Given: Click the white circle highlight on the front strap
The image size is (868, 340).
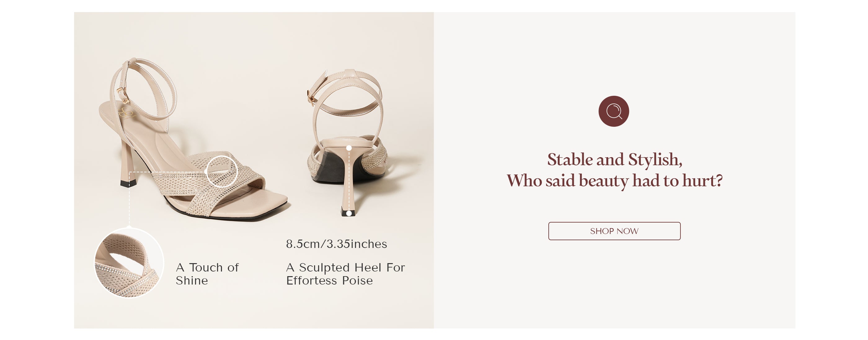Looking at the screenshot, I should pos(221,171).
